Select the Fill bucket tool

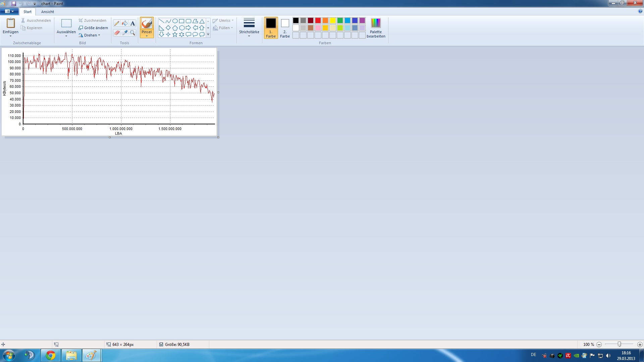[x=125, y=23]
